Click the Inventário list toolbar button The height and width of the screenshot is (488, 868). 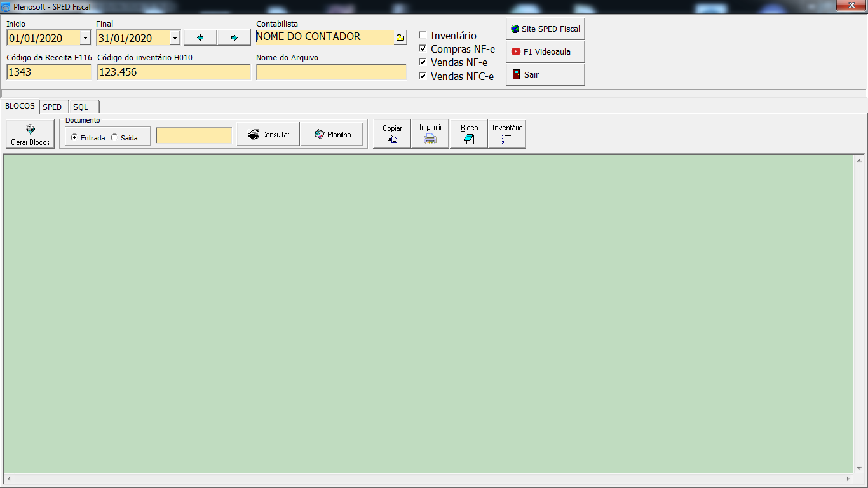(507, 133)
